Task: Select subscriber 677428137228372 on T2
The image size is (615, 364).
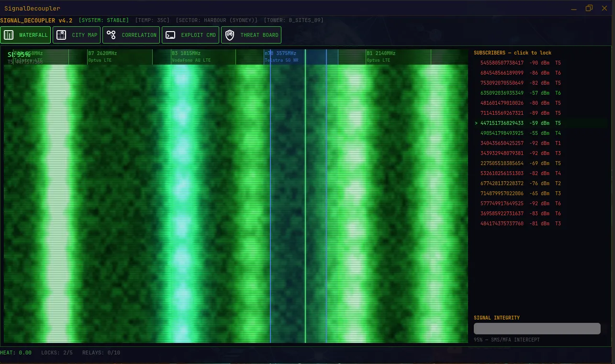Action: click(541, 183)
